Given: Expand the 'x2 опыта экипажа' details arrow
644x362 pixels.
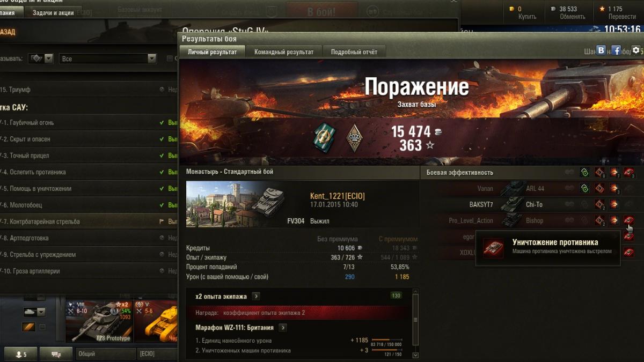Looking at the screenshot, I should [256, 296].
